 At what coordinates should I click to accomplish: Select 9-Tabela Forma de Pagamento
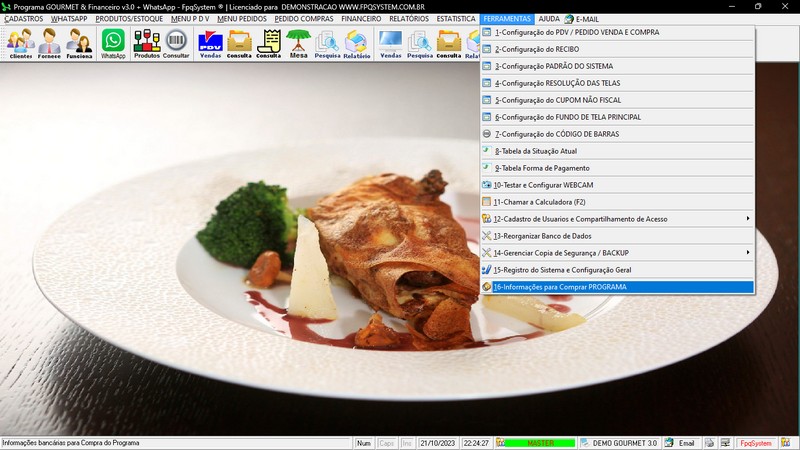(x=617, y=168)
